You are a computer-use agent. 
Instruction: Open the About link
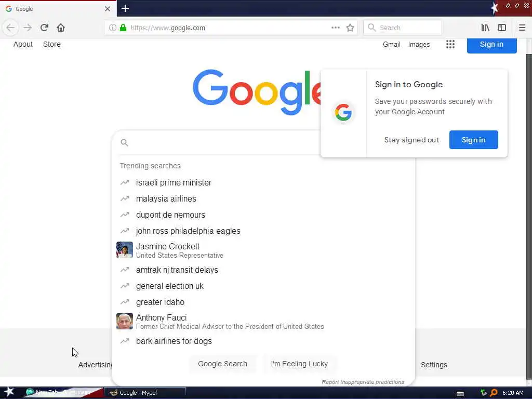tap(23, 44)
